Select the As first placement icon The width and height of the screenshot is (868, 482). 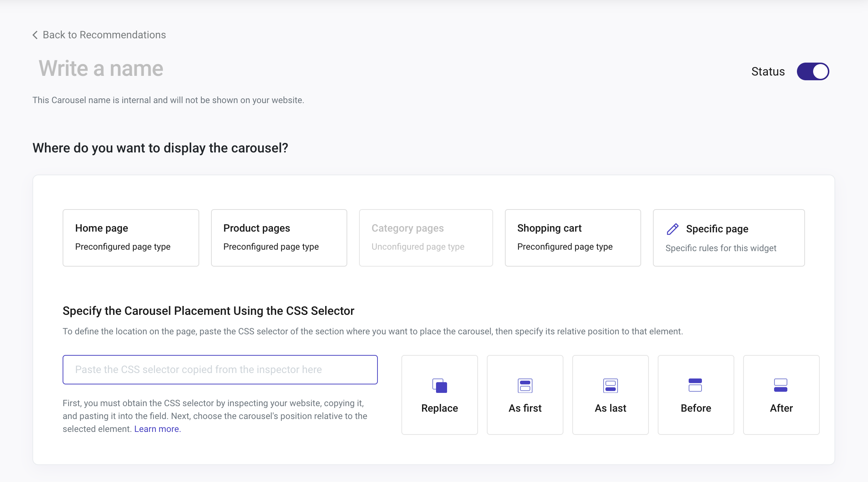click(x=525, y=385)
